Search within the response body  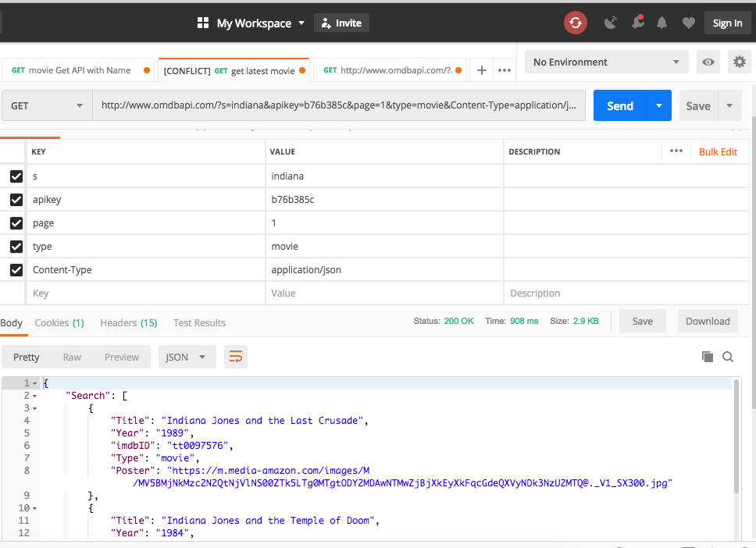click(728, 357)
